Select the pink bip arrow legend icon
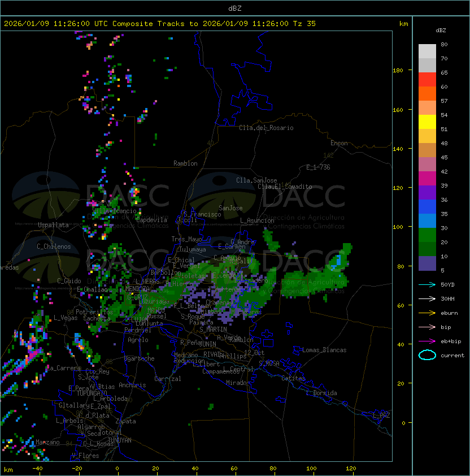 427,327
